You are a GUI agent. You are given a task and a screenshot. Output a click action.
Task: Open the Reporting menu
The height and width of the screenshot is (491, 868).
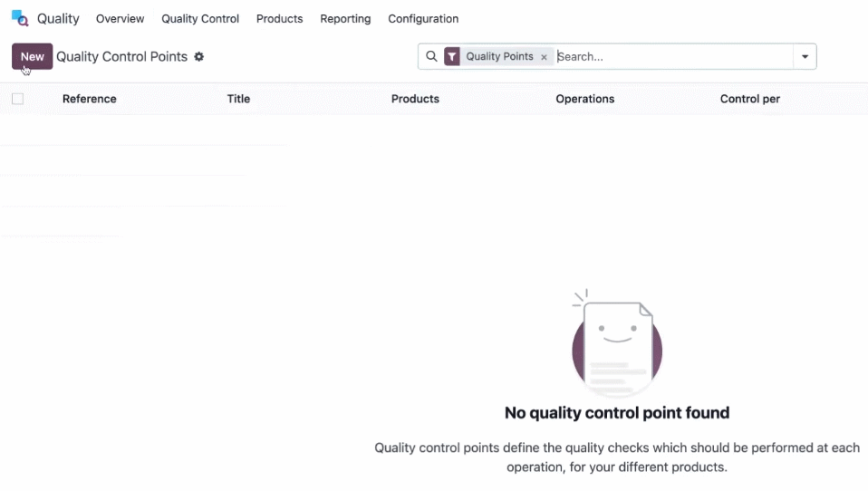coord(345,19)
